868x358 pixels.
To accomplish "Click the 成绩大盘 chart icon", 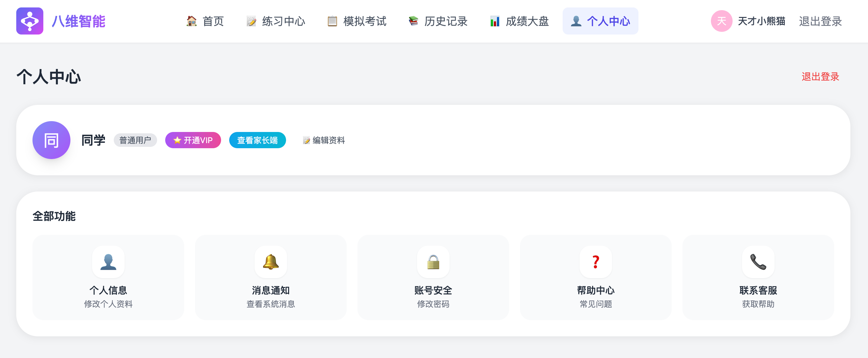I will click(495, 21).
